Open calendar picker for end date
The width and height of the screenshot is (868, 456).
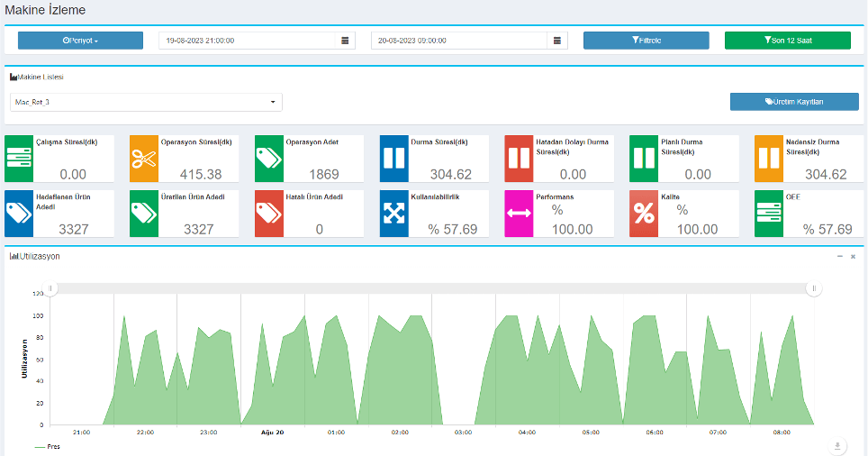click(557, 41)
